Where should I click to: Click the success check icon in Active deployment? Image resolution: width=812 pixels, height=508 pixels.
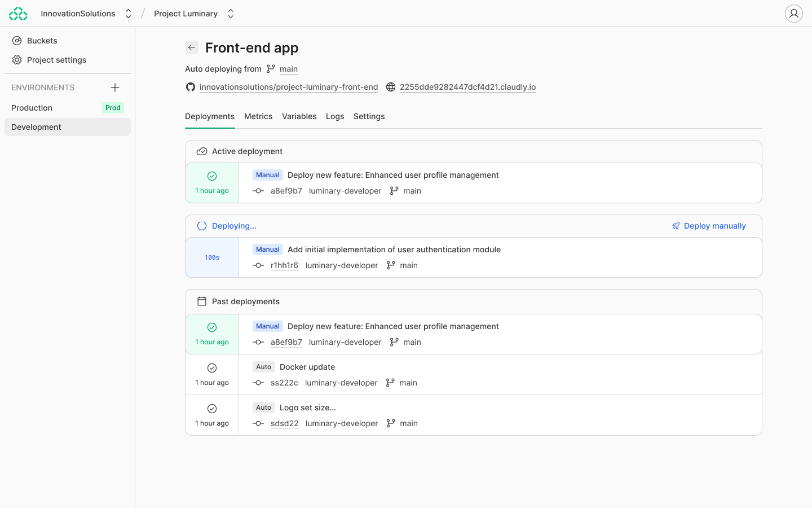coord(212,176)
